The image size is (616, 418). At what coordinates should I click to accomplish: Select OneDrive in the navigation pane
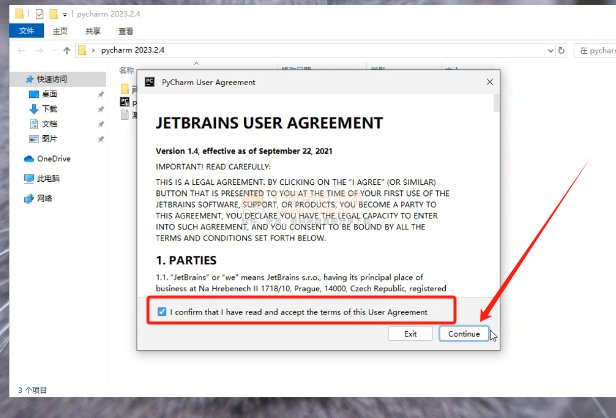pos(54,159)
